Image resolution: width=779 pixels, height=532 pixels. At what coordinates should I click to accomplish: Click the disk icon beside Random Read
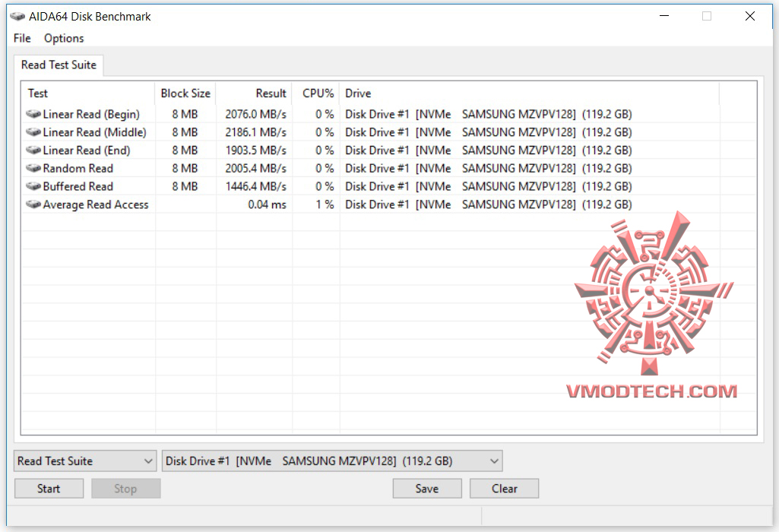[33, 169]
